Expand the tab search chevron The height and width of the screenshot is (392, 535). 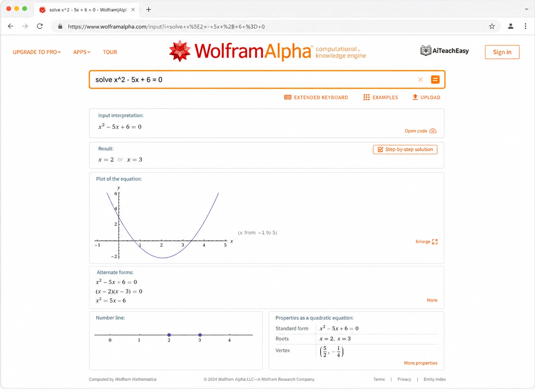click(x=527, y=9)
